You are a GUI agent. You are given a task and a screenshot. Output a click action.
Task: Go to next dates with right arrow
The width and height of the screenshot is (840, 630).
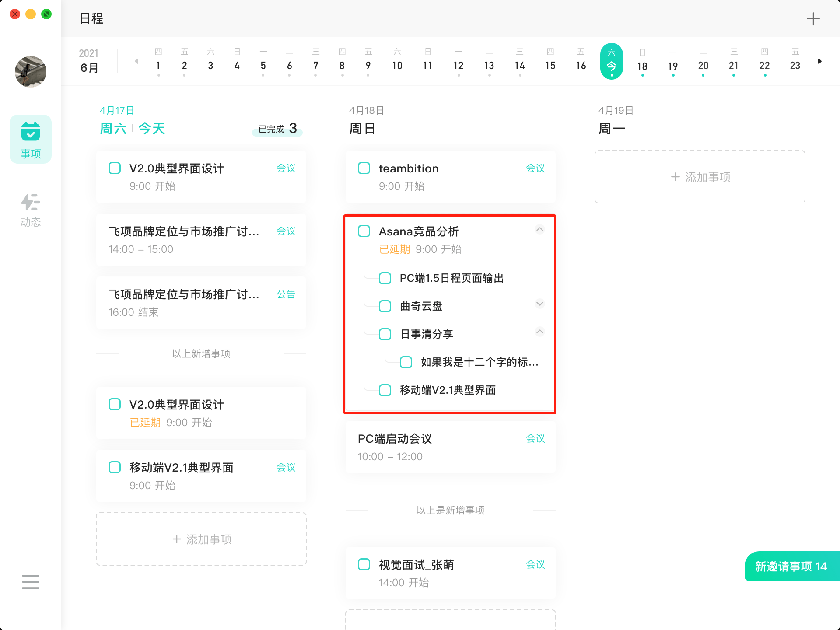(x=819, y=61)
